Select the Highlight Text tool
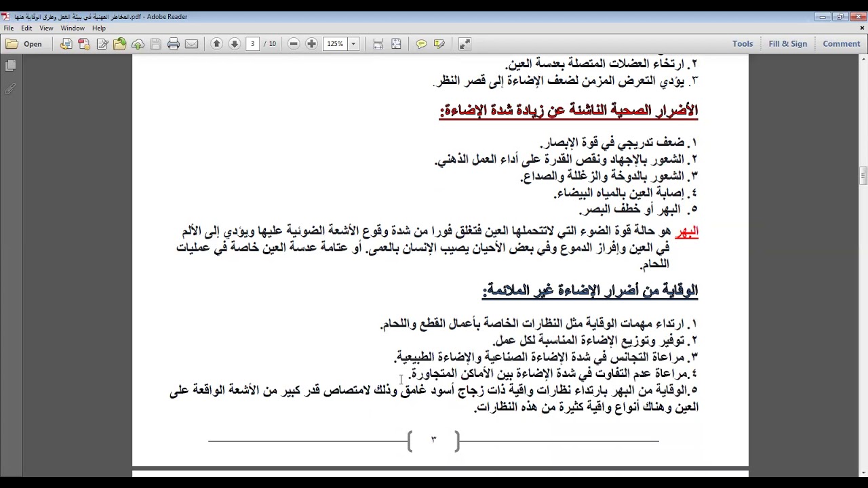The height and width of the screenshot is (488, 868). (439, 44)
